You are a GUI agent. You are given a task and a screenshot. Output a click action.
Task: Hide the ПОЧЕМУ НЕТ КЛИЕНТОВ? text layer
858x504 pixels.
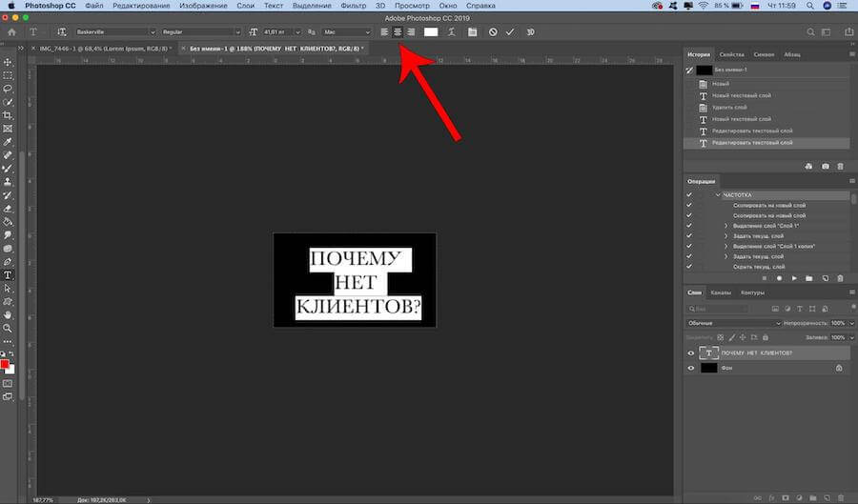692,353
